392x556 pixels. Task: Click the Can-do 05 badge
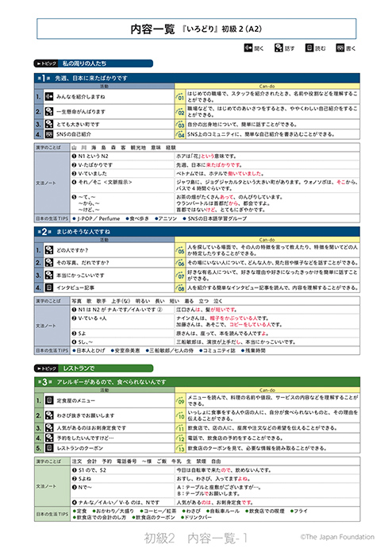(x=180, y=250)
